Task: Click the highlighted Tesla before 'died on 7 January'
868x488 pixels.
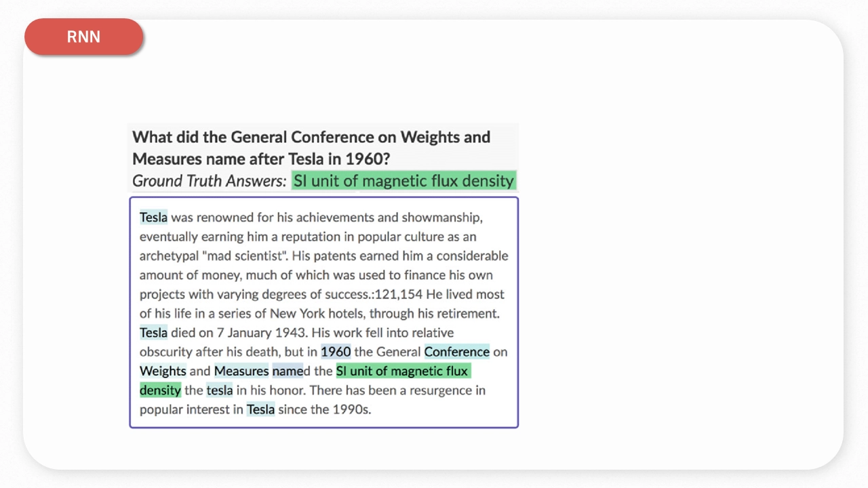Action: 153,333
